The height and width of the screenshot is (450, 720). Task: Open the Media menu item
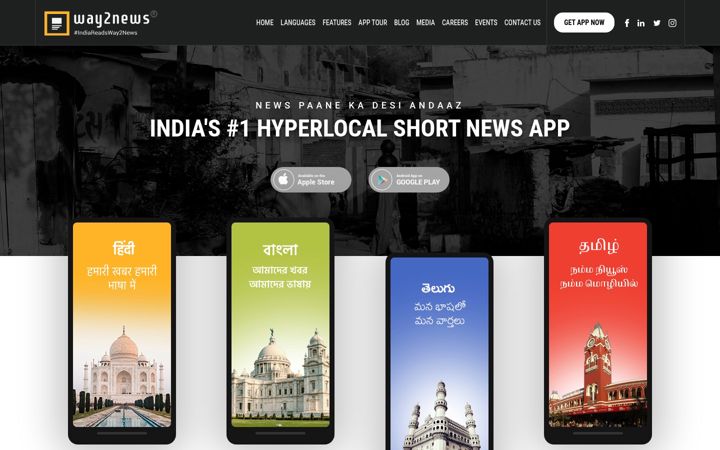425,22
